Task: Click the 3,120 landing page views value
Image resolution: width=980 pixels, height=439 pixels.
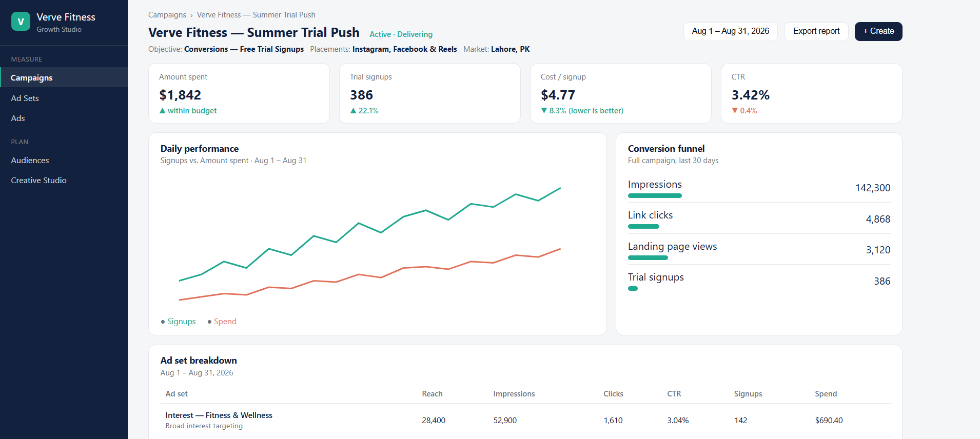Action: click(878, 250)
